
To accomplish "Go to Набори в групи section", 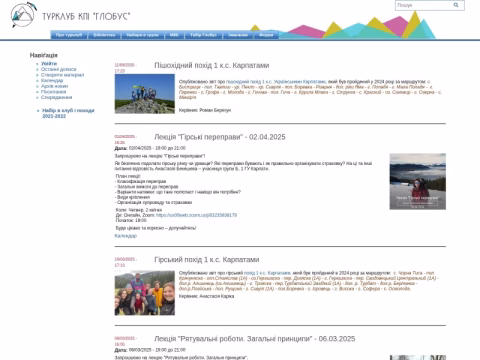I will 142,35.
